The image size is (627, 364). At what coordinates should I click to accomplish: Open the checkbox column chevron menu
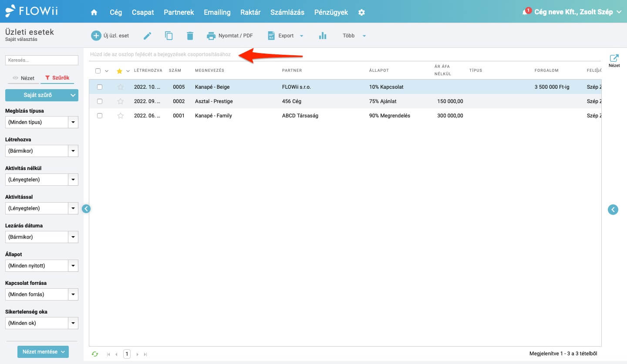tap(107, 71)
